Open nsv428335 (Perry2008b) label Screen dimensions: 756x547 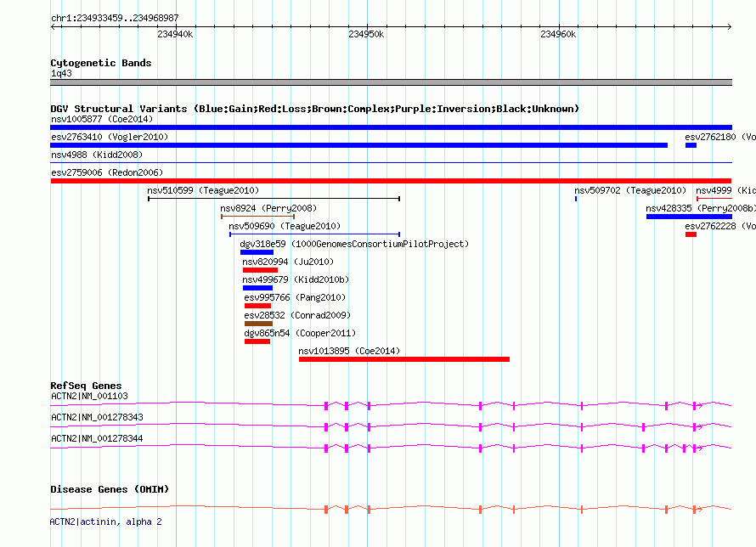point(701,208)
